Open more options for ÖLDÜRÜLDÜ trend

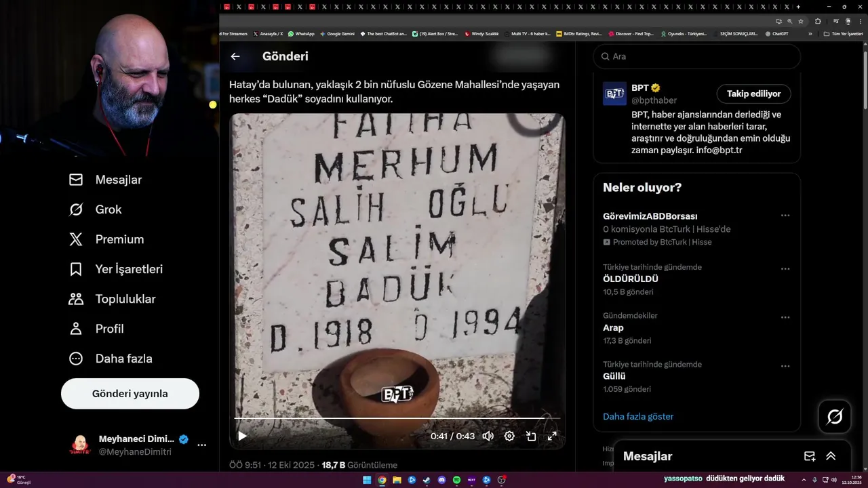click(x=785, y=268)
